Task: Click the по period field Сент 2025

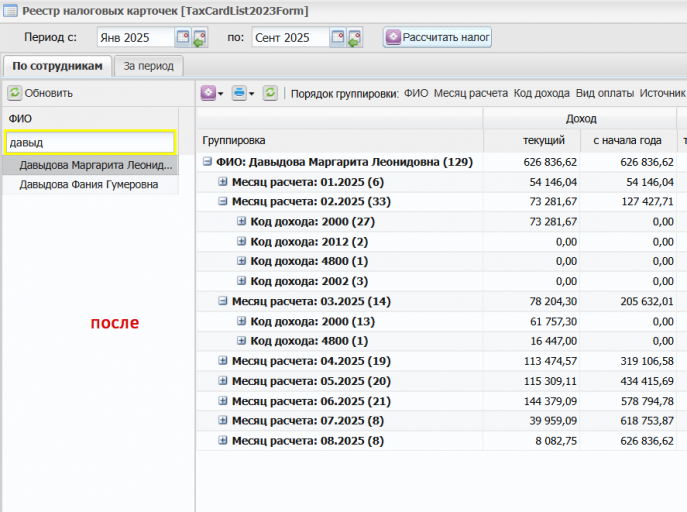Action: 290,38
